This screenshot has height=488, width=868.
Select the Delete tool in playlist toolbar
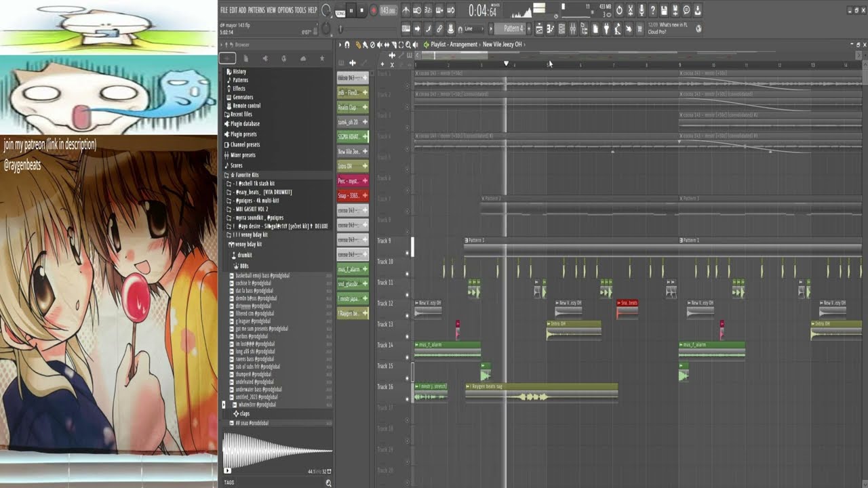tap(372, 45)
